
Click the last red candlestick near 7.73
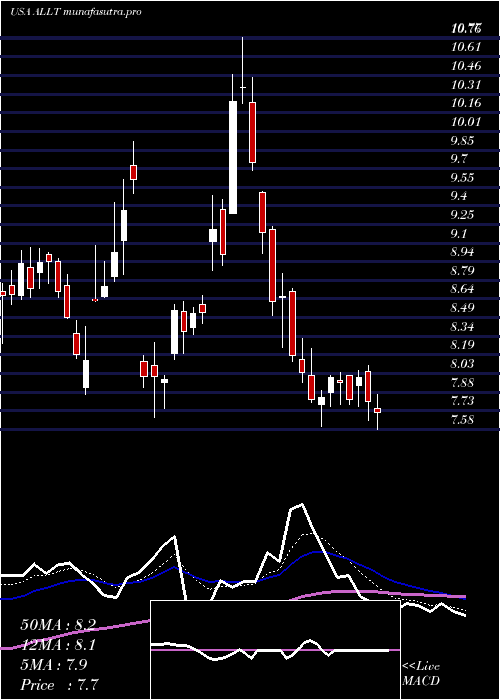click(378, 410)
